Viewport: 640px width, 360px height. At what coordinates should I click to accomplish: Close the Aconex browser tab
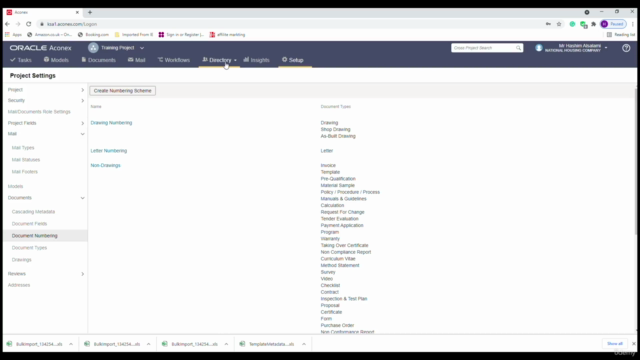coord(77,12)
